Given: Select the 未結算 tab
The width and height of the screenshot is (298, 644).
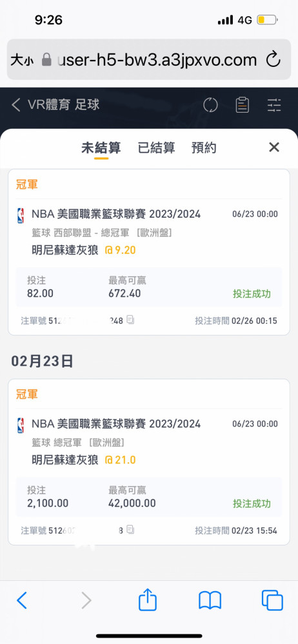Looking at the screenshot, I should [101, 148].
